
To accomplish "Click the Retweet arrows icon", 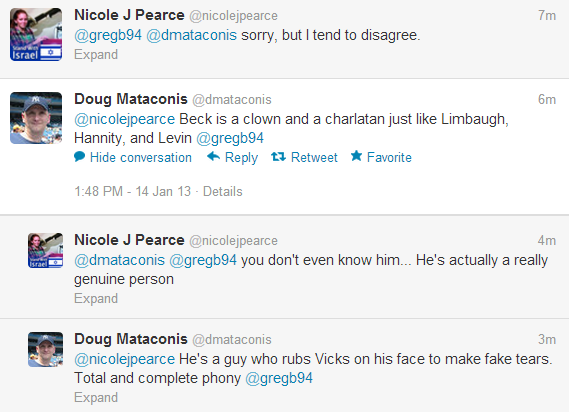I will coord(278,157).
